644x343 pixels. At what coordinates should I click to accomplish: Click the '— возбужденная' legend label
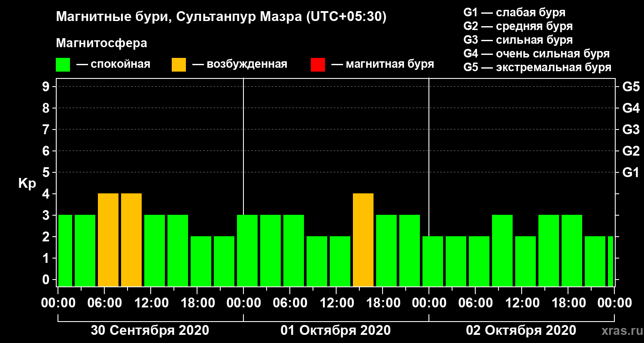pos(240,64)
